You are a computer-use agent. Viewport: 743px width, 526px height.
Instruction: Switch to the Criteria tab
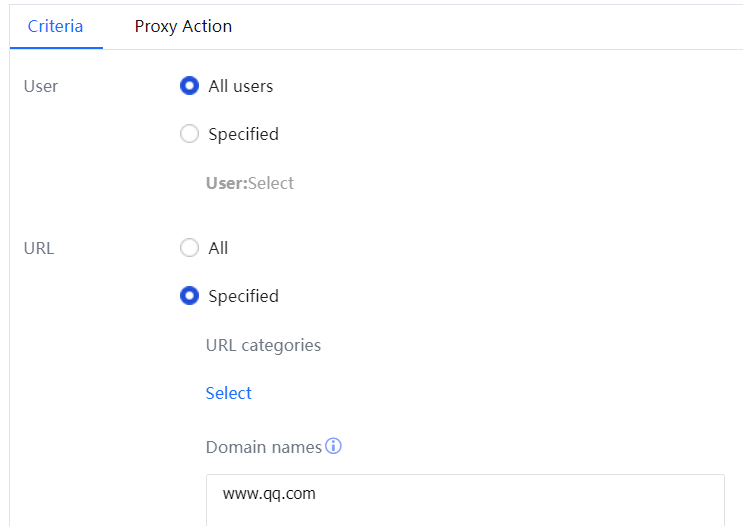pos(56,26)
